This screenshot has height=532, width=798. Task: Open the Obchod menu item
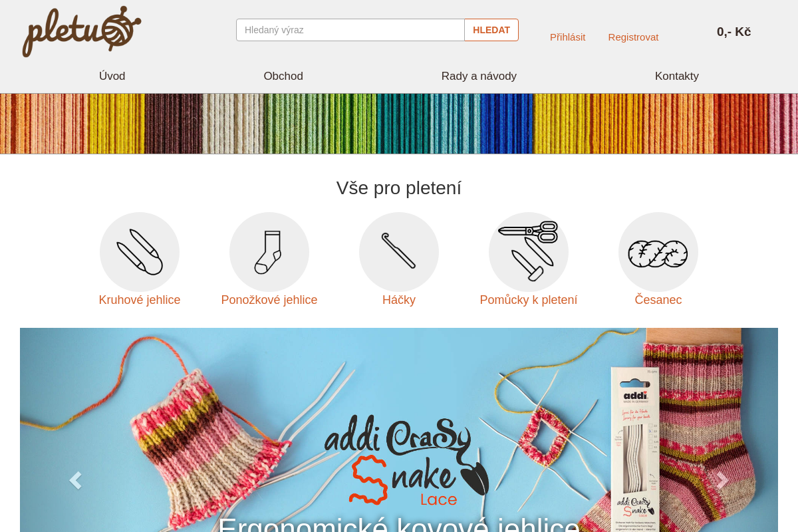(x=283, y=76)
